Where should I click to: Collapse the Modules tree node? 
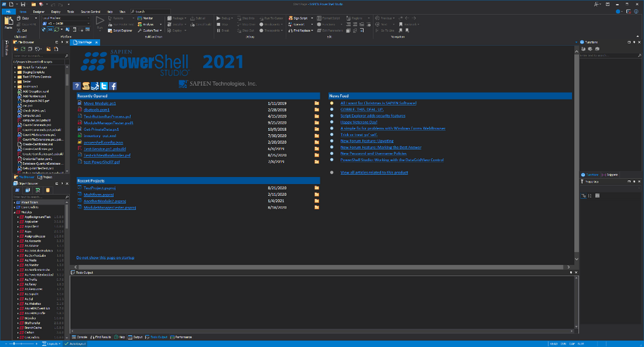15,212
